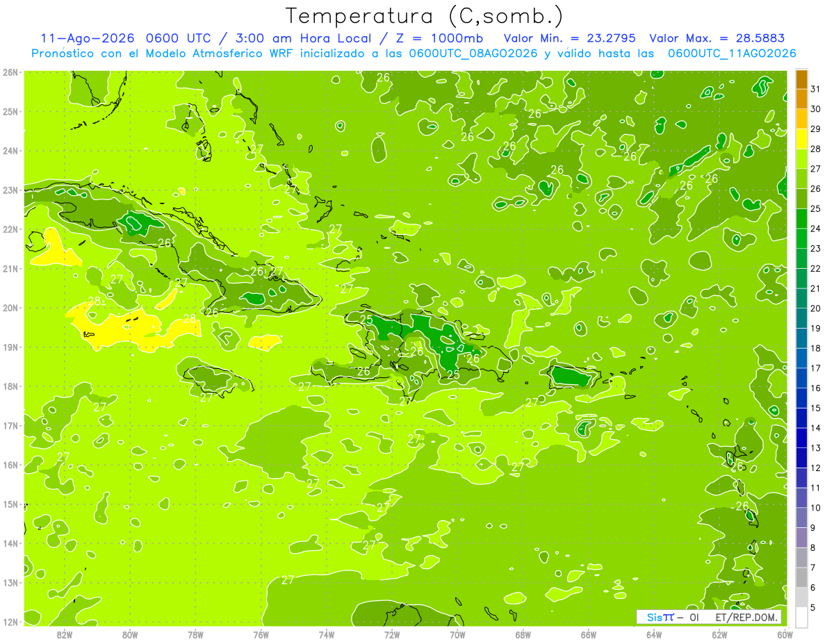Click the init time "0600UTC_08AGO2026"
This screenshot has height=644, width=834.
point(473,53)
